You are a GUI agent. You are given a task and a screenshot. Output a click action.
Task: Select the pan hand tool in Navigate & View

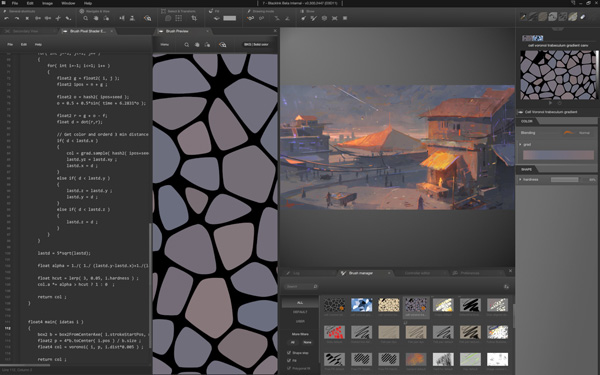(x=96, y=18)
